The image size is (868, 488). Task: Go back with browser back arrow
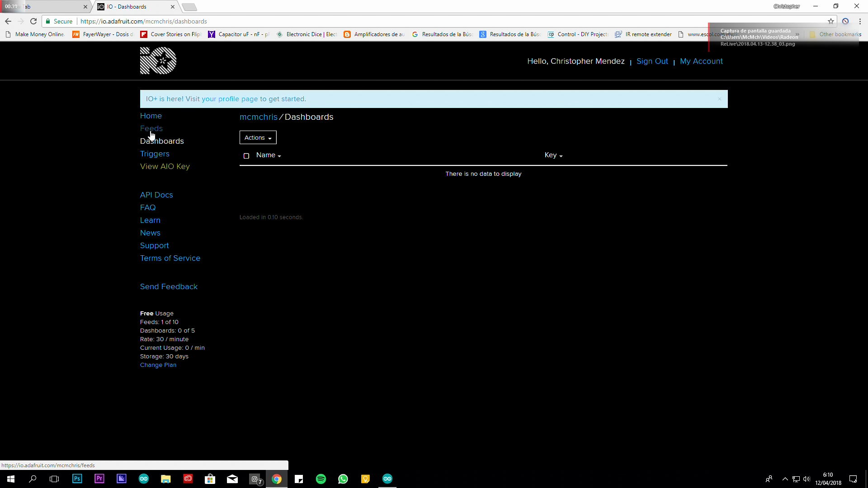8,21
